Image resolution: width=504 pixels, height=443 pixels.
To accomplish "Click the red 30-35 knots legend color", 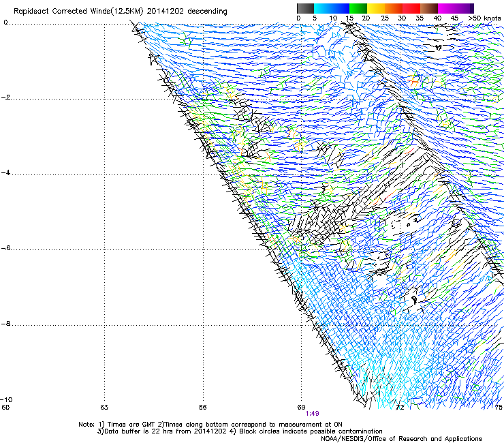I will point(411,8).
